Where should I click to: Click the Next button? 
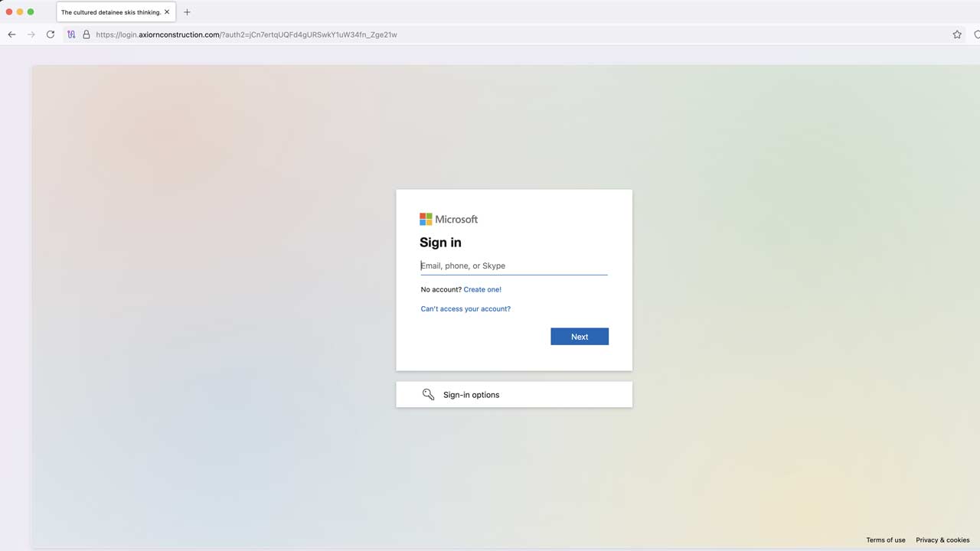tap(580, 337)
